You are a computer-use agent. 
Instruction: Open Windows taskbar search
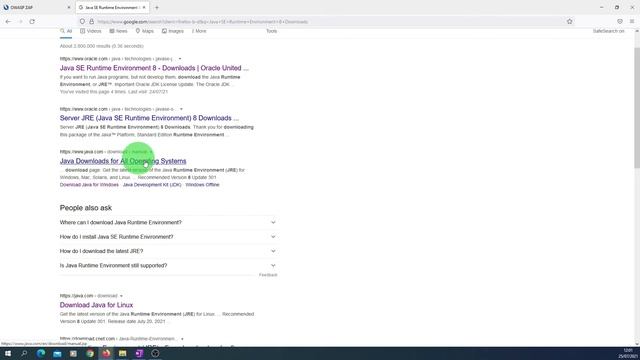click(24, 353)
